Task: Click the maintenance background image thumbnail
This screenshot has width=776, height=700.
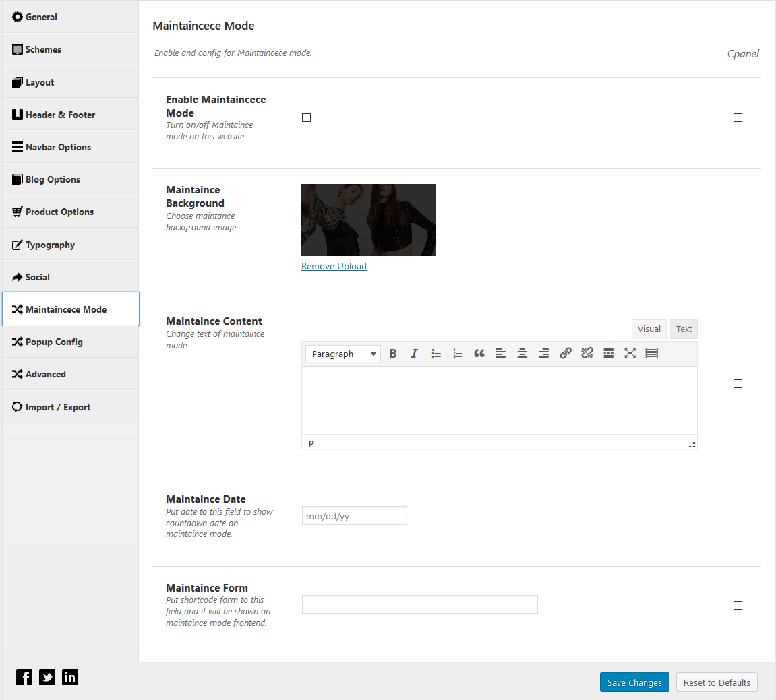Action: [x=369, y=220]
